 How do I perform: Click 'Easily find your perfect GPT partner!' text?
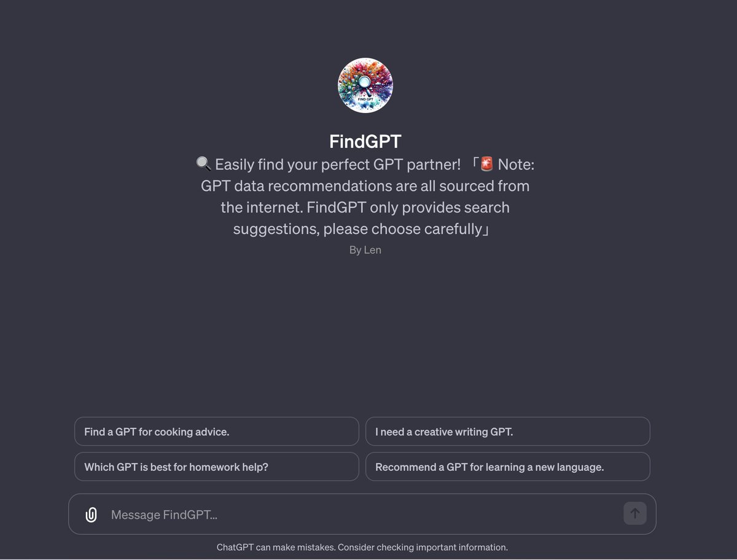(338, 164)
